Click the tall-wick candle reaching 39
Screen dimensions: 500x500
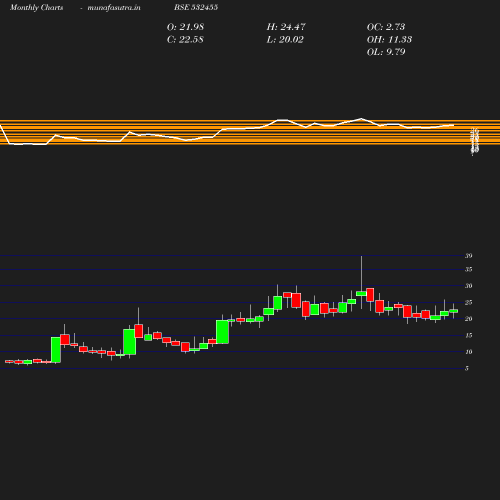click(x=361, y=293)
